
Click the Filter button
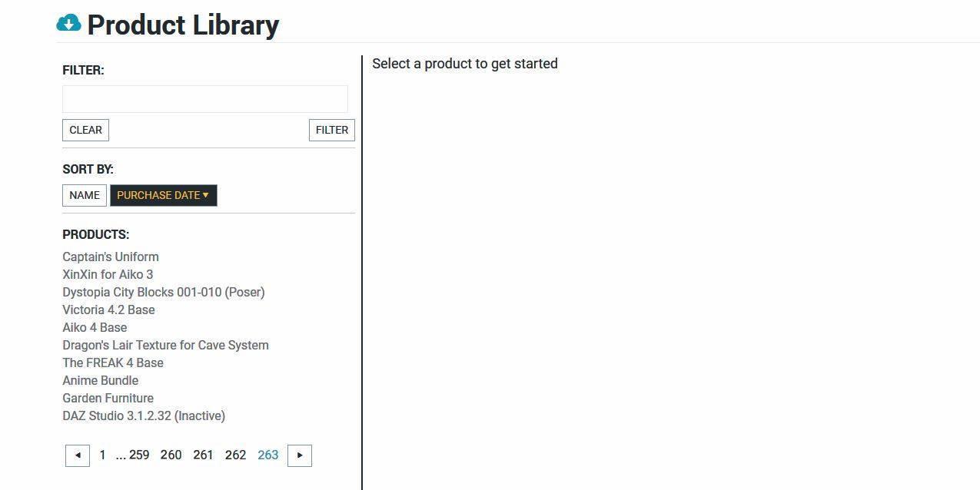[x=332, y=130]
